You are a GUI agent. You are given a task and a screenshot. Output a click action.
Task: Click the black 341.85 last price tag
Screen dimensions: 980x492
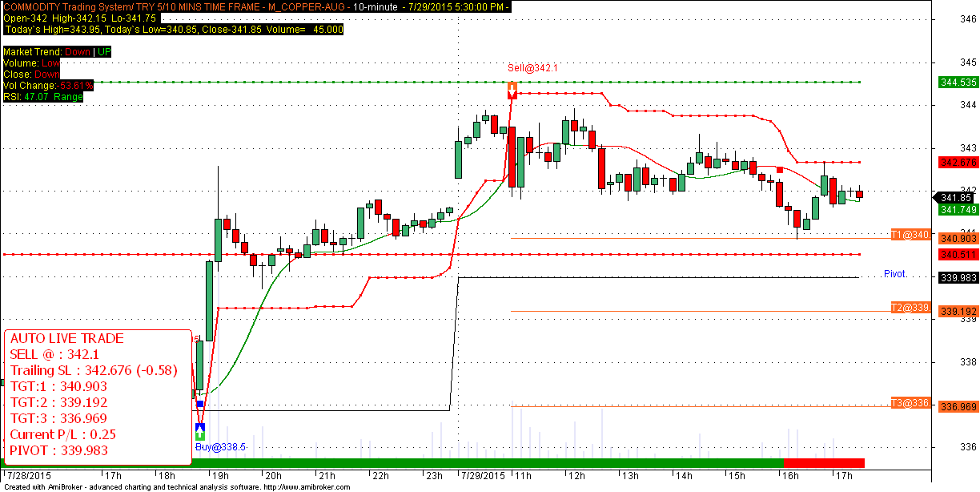[x=954, y=198]
